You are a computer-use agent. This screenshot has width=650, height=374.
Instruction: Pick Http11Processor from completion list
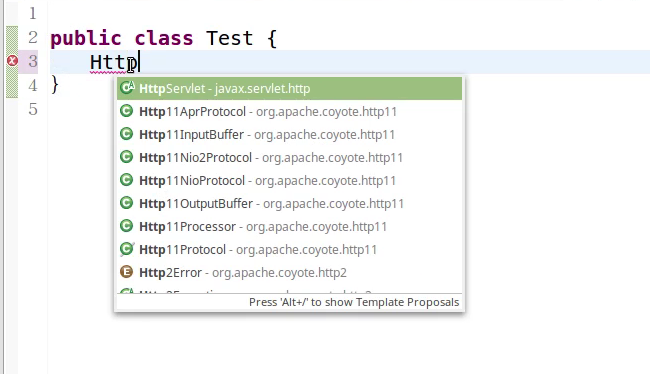pyautogui.click(x=289, y=226)
